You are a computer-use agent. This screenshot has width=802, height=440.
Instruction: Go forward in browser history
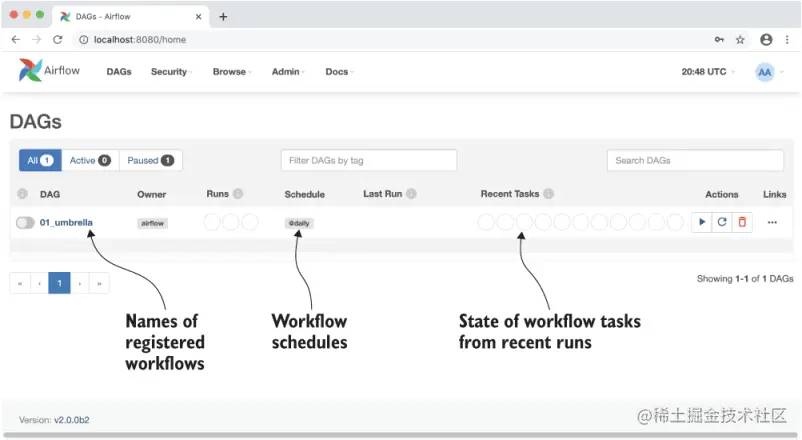pyautogui.click(x=36, y=39)
